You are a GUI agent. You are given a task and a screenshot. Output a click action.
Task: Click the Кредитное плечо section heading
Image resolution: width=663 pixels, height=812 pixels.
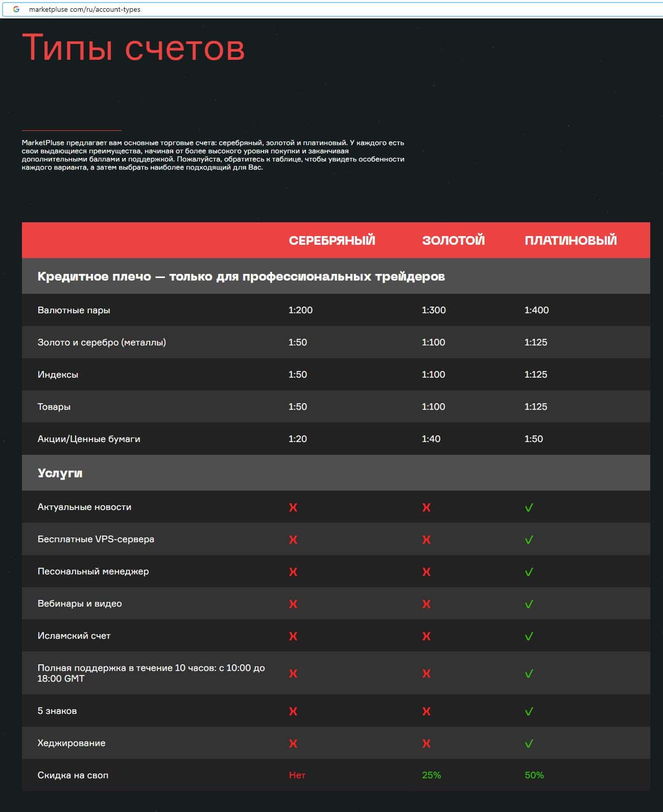pos(241,276)
